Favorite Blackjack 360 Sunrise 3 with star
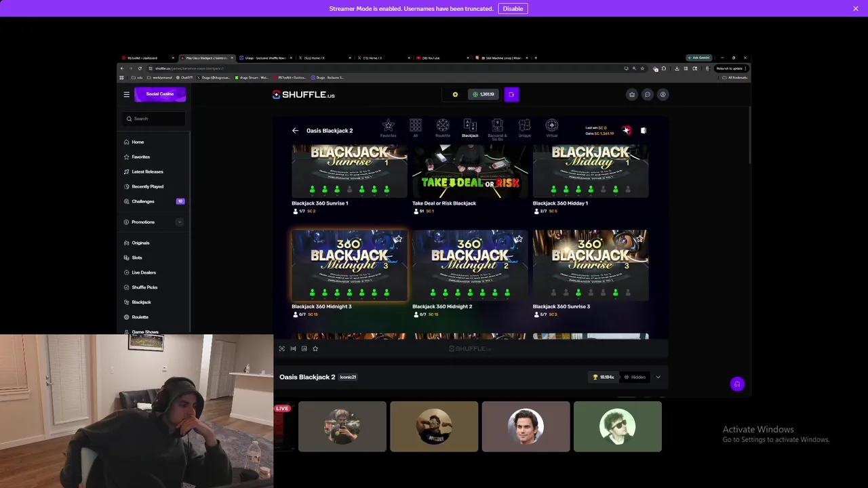The height and width of the screenshot is (488, 868). coord(639,239)
